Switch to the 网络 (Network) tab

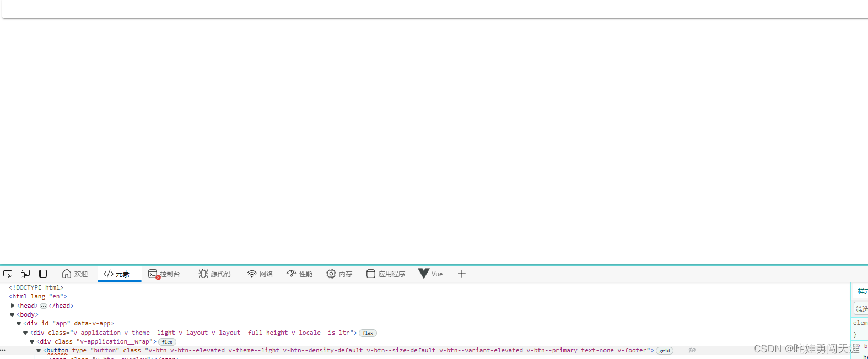[260, 274]
